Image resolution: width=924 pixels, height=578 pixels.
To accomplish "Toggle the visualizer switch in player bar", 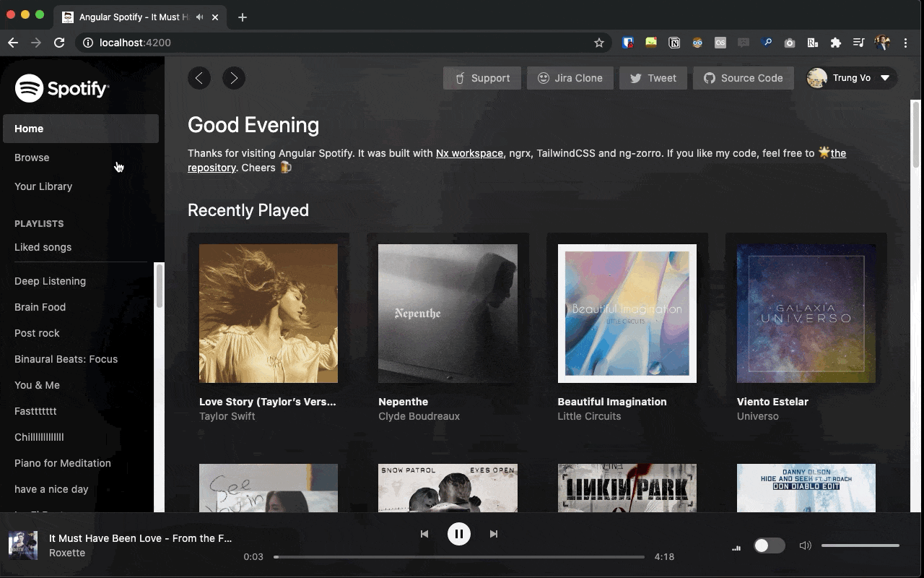I will click(769, 545).
